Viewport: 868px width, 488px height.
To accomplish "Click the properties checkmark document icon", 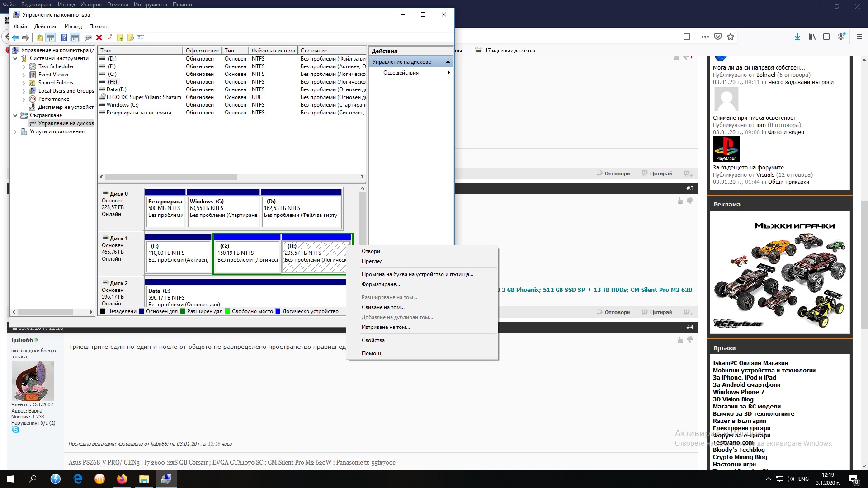I will (x=109, y=38).
